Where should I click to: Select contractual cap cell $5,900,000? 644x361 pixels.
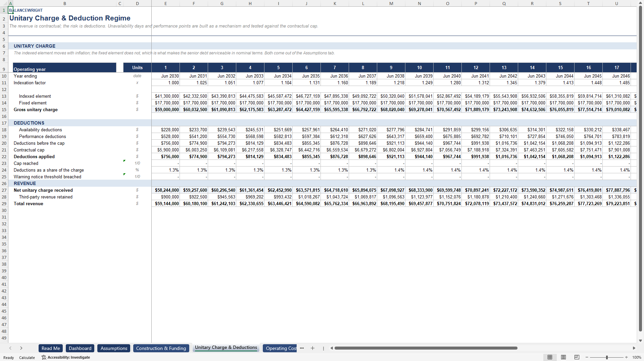point(165,150)
